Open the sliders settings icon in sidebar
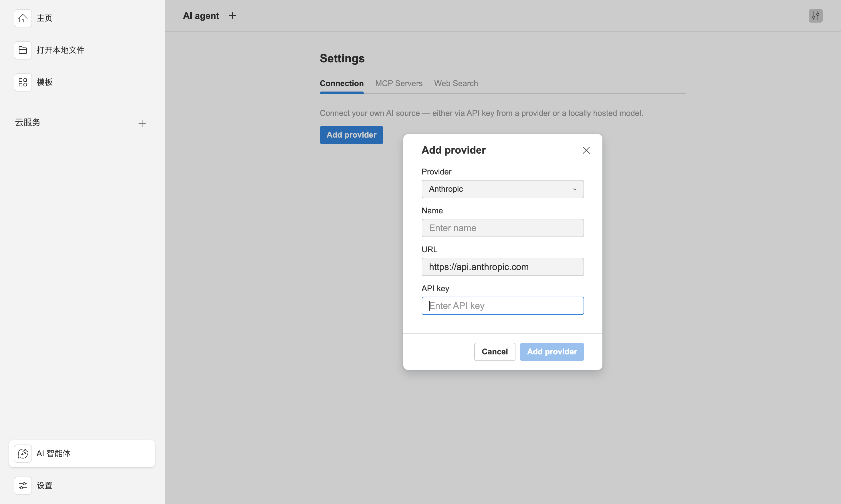The height and width of the screenshot is (504, 841). pyautogui.click(x=23, y=485)
